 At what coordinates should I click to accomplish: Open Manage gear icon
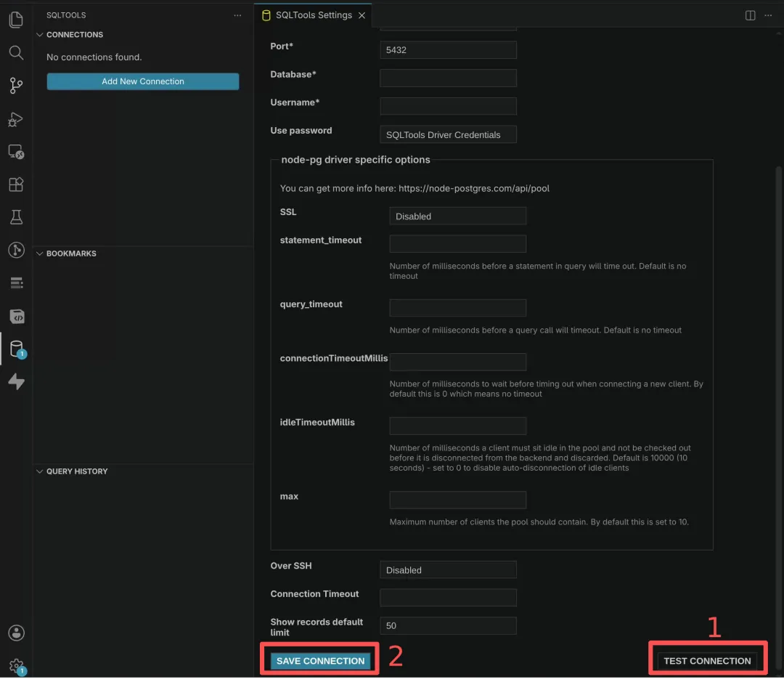tap(17, 666)
